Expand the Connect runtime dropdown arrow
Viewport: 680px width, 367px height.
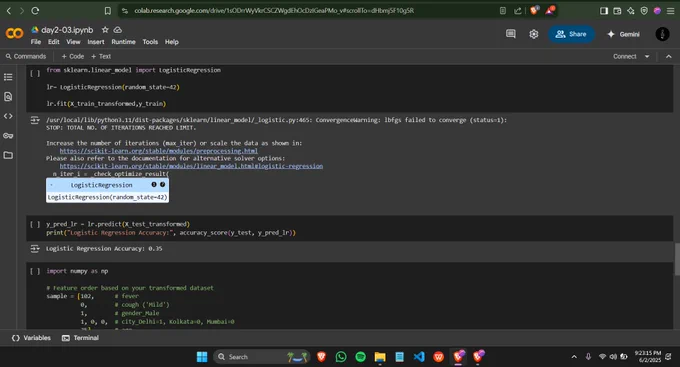tap(647, 56)
